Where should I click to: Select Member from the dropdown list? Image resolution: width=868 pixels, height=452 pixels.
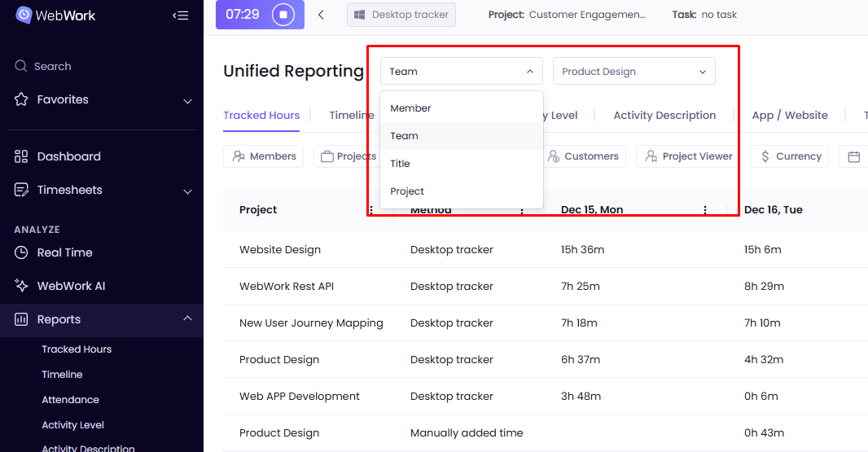click(410, 108)
